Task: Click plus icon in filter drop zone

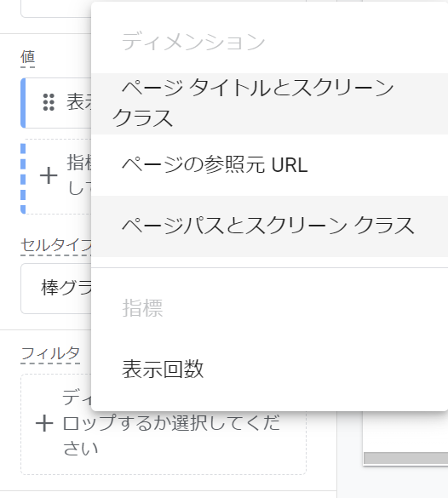Action: click(44, 423)
